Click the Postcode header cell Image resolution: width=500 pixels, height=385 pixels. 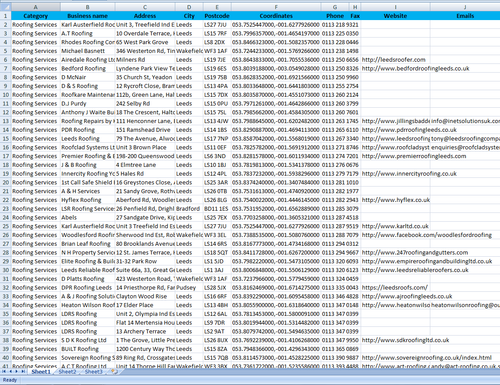217,16
